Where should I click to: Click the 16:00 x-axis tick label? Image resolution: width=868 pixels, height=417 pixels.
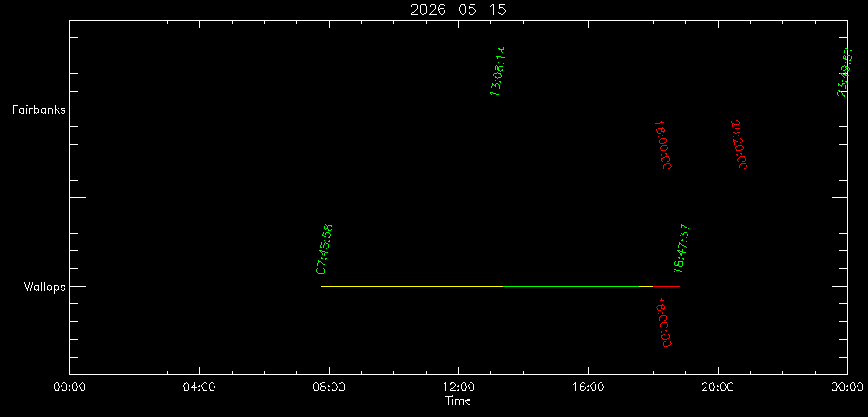(588, 388)
